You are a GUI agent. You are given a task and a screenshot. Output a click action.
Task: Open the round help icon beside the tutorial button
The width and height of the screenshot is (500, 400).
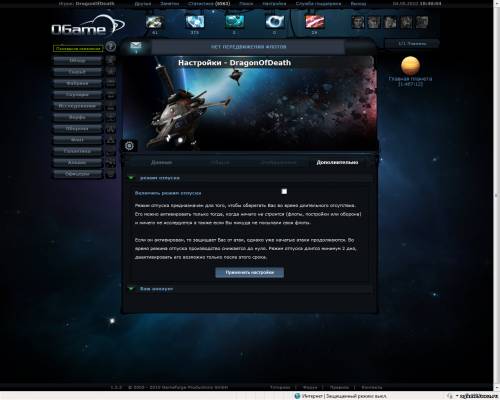(111, 46)
